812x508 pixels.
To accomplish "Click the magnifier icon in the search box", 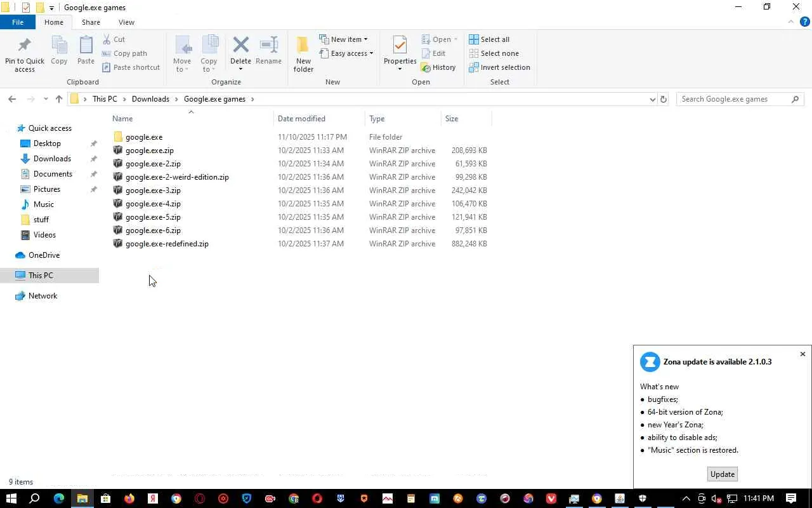I will pos(796,99).
